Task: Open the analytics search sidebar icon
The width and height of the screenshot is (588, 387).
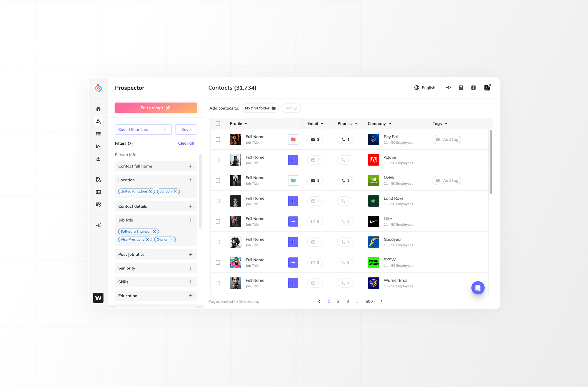Action: [98, 225]
